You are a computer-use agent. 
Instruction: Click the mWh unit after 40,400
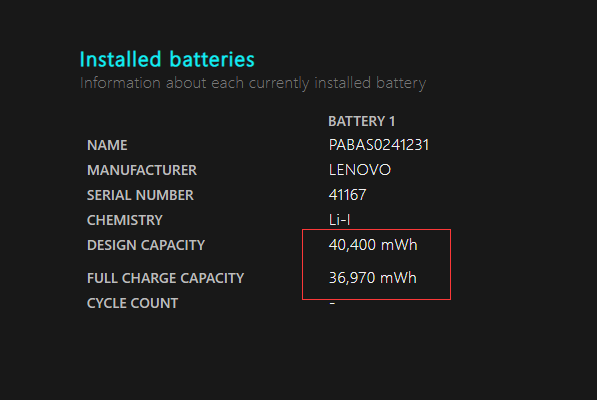point(399,245)
